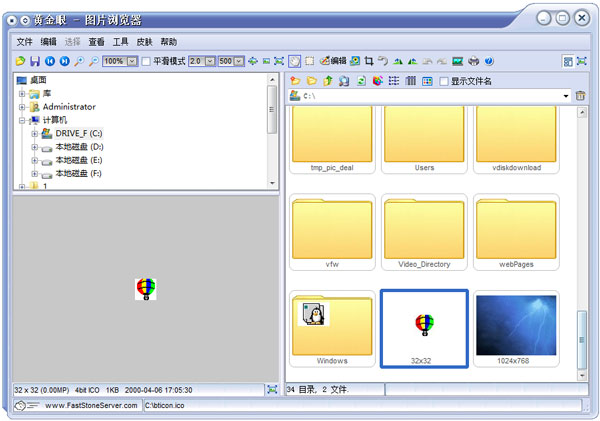
Task: Expand the 库 tree node
Action: point(22,94)
